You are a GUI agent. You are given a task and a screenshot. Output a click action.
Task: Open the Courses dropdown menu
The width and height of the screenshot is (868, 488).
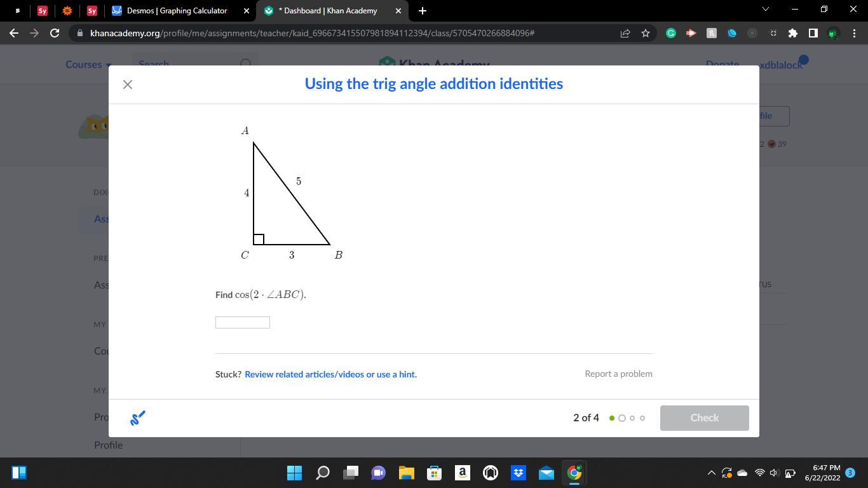[88, 65]
